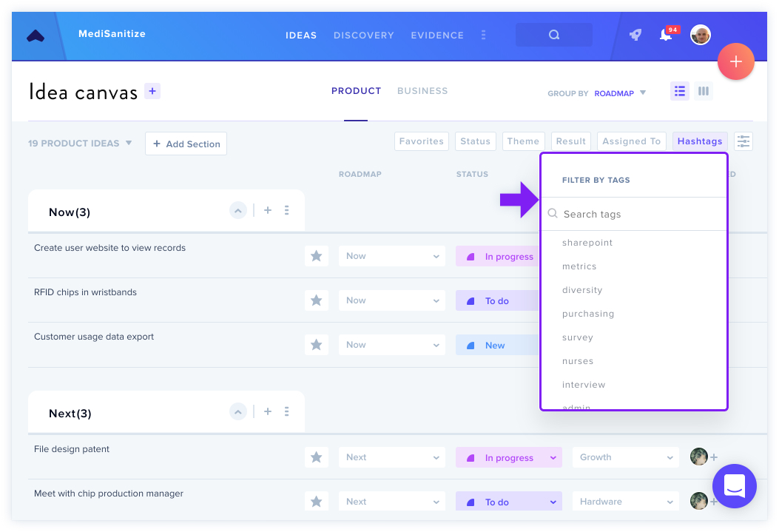Open roadmap dropdown for Create user website
Image resolution: width=779 pixels, height=532 pixels.
coord(392,256)
